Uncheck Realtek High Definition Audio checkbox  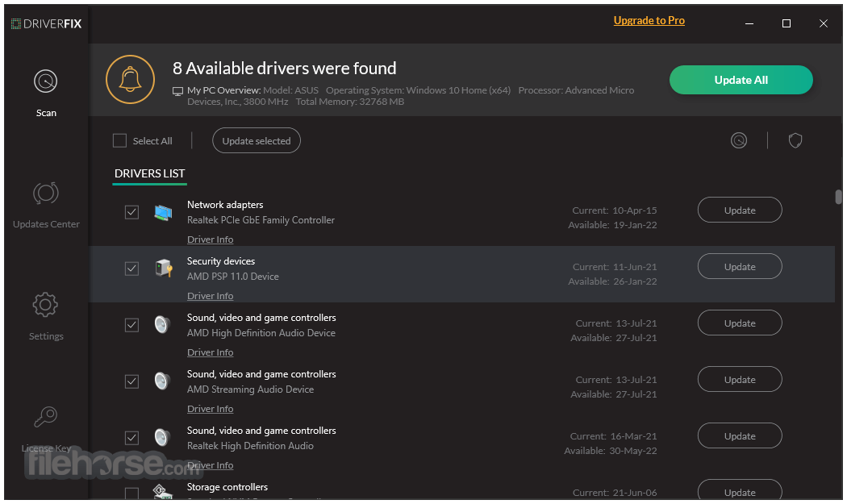(131, 438)
